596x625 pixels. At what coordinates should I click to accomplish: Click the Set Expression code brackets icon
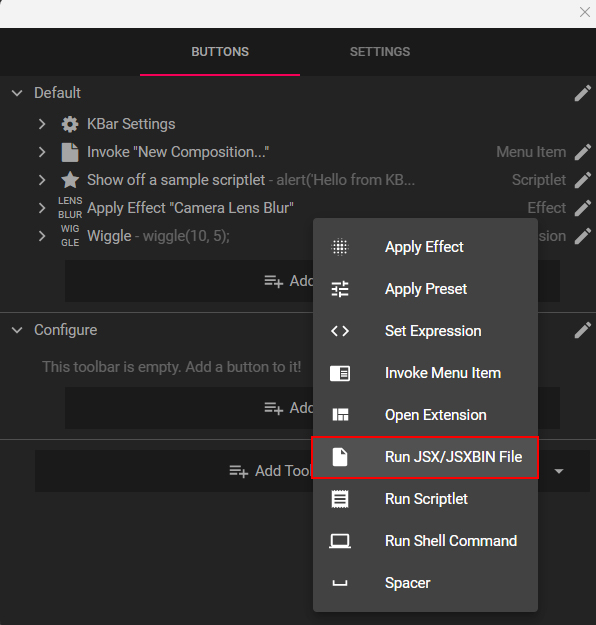click(340, 331)
